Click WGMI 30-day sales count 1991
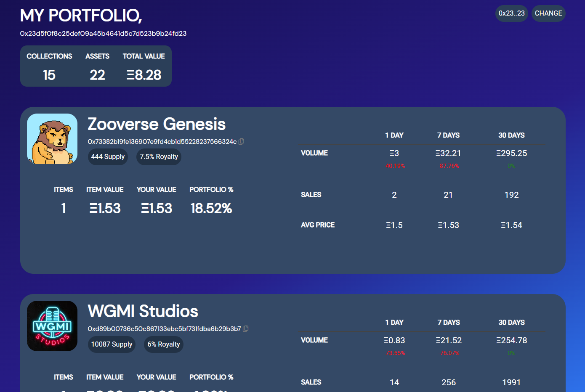The width and height of the screenshot is (585, 392). 511,382
